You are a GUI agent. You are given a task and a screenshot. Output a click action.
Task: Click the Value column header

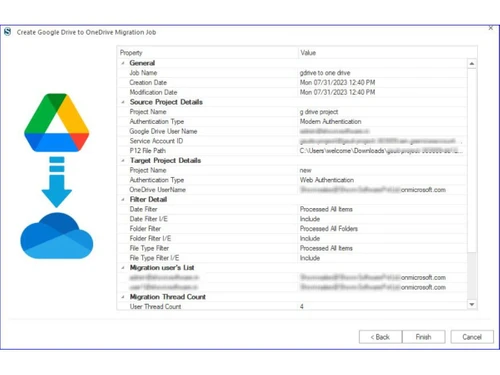click(387, 53)
